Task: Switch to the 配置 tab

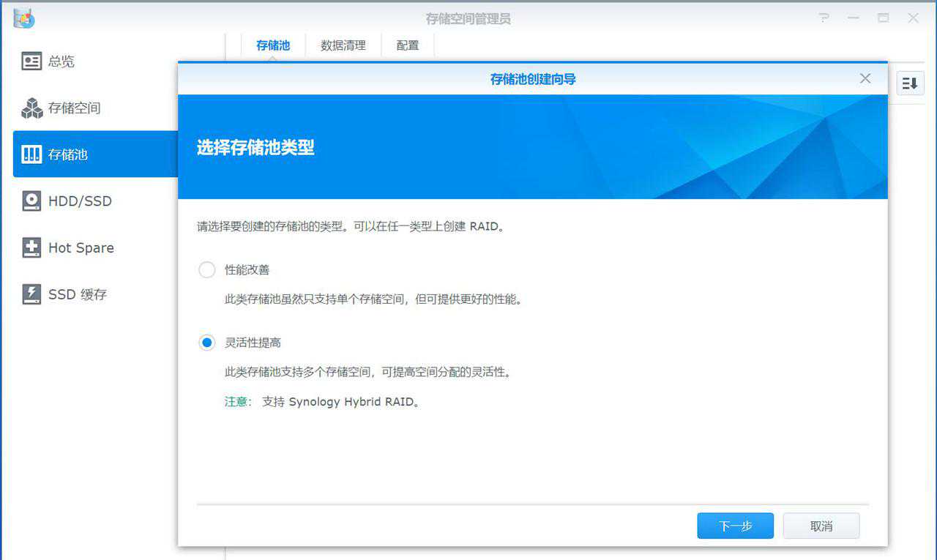Action: click(408, 45)
